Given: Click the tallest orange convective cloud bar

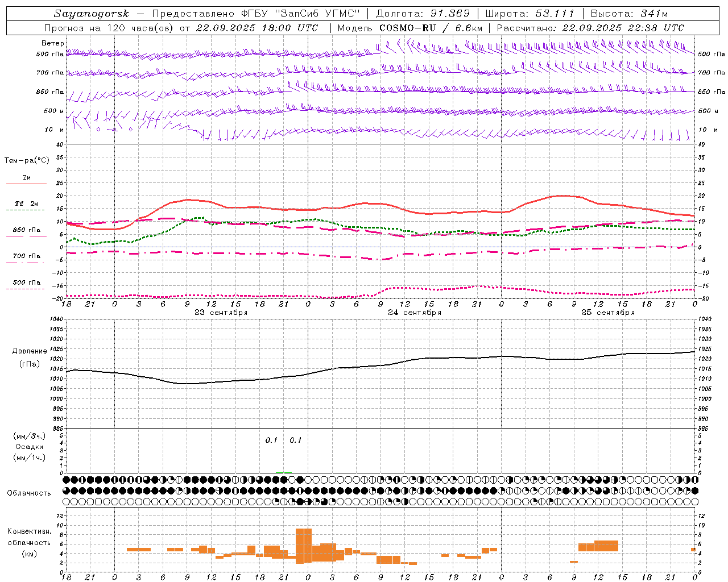Looking at the screenshot, I should pos(304,546).
